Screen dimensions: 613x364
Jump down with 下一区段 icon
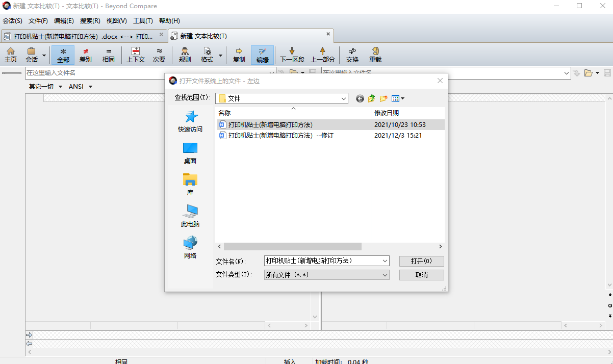[x=291, y=55]
